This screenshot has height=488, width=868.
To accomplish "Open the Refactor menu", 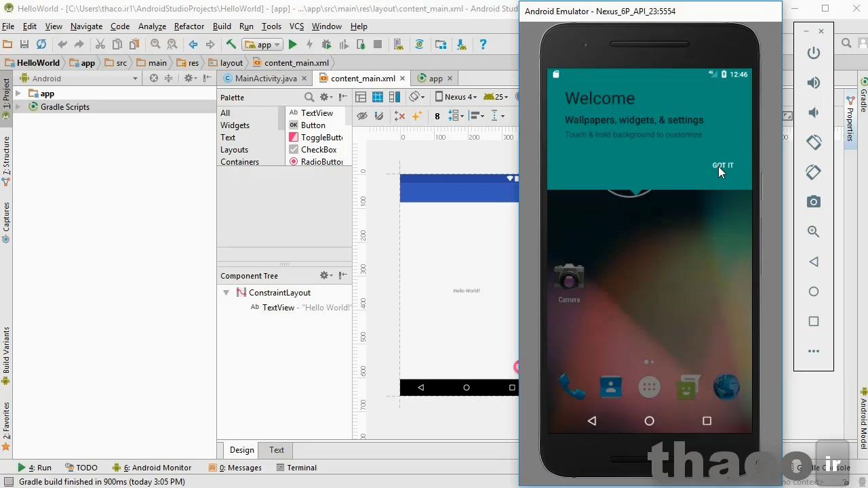I will (x=189, y=26).
